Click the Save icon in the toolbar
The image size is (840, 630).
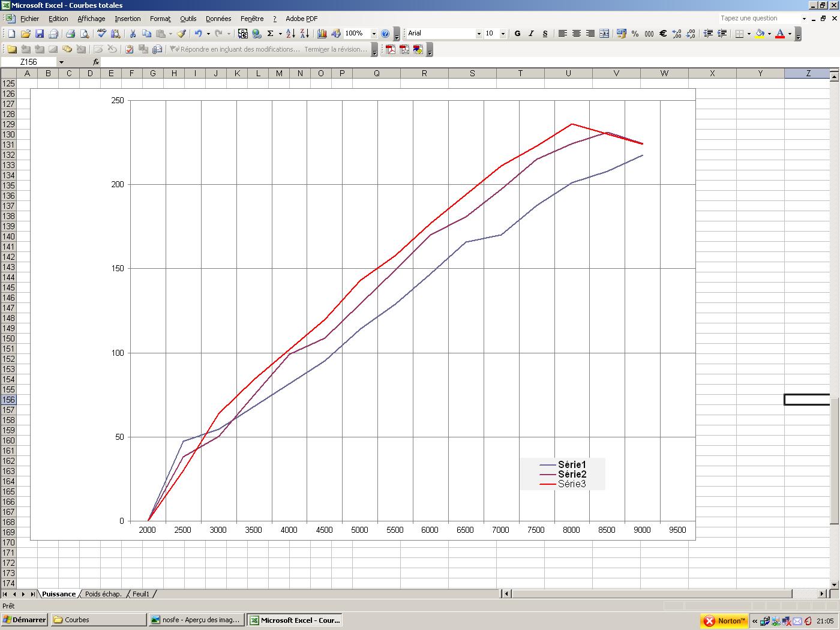point(40,34)
